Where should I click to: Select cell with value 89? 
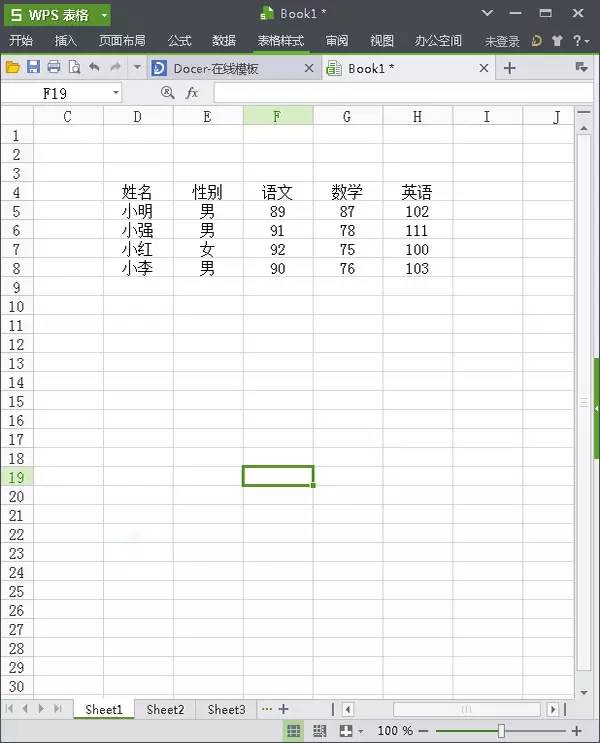coord(278,211)
